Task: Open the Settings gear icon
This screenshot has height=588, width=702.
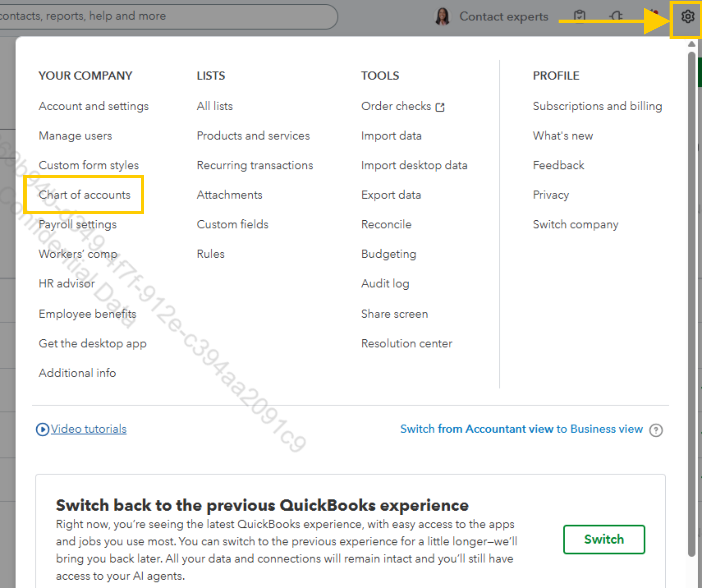Action: click(687, 16)
